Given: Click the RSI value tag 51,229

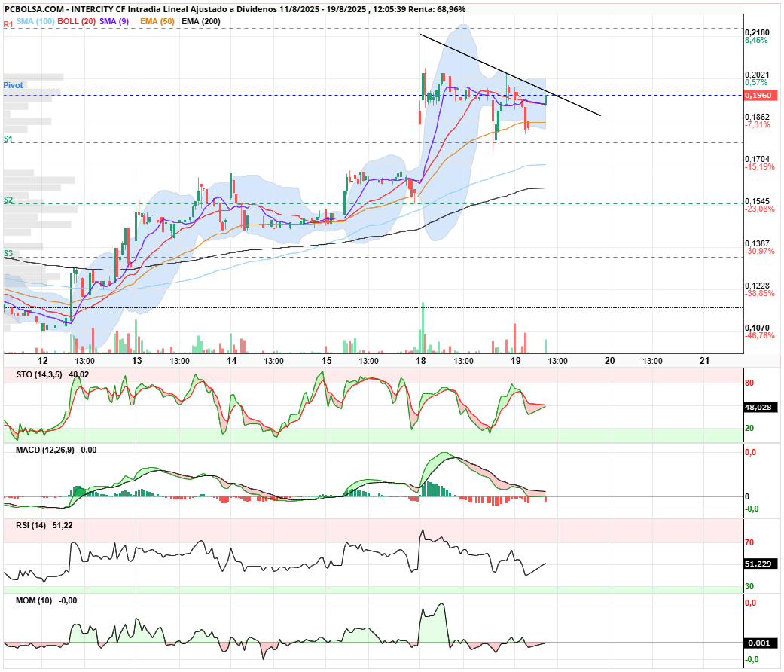Looking at the screenshot, I should click(x=758, y=564).
